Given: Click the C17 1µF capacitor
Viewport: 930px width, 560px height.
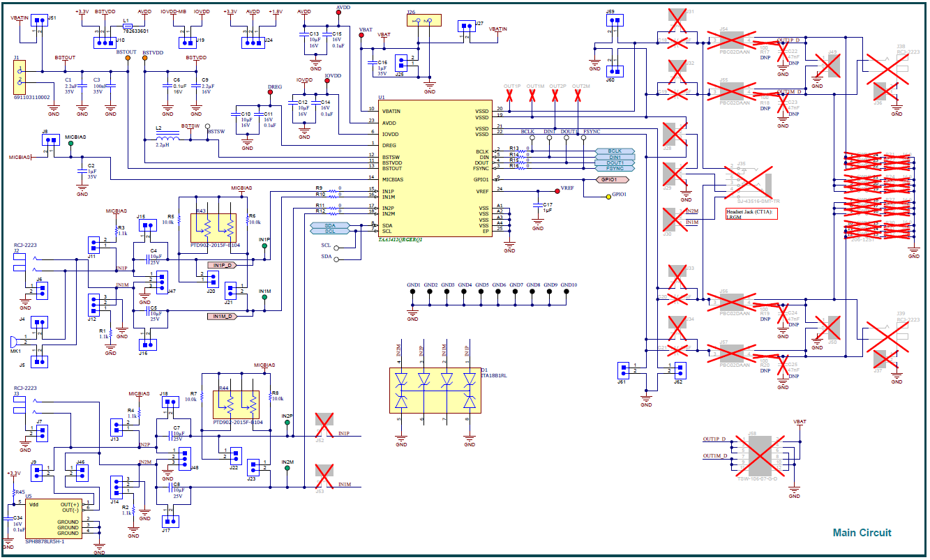Looking at the screenshot, I should pos(537,205).
